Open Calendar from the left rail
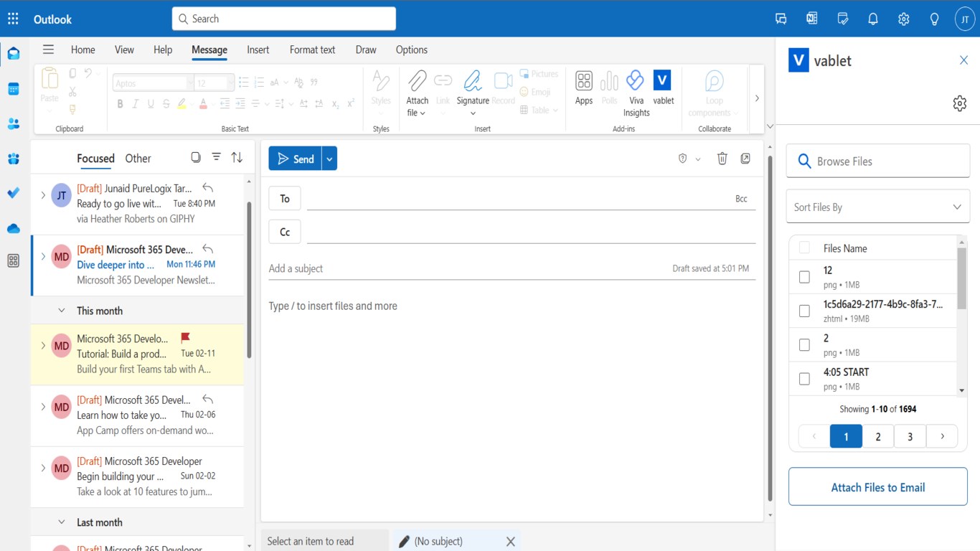Image resolution: width=980 pixels, height=551 pixels. tap(13, 89)
